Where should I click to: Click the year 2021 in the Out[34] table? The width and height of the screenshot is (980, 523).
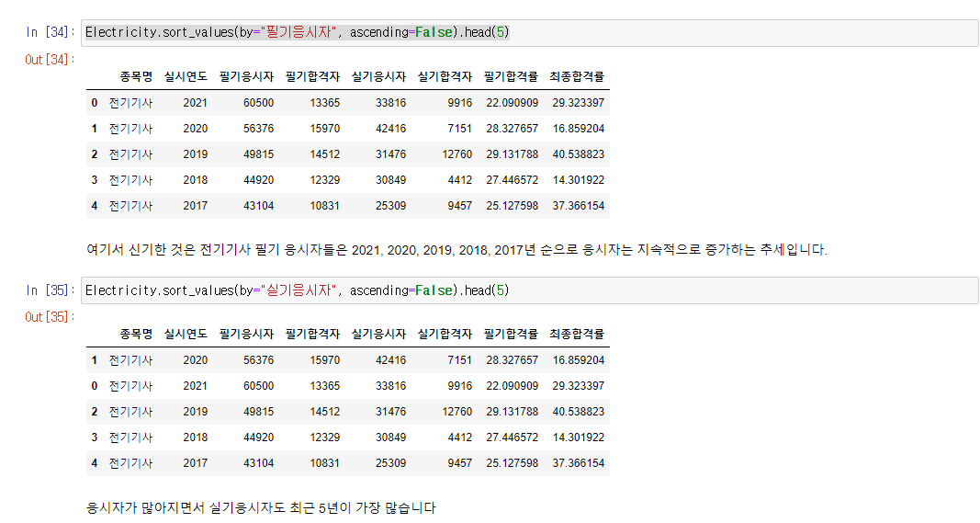click(195, 103)
